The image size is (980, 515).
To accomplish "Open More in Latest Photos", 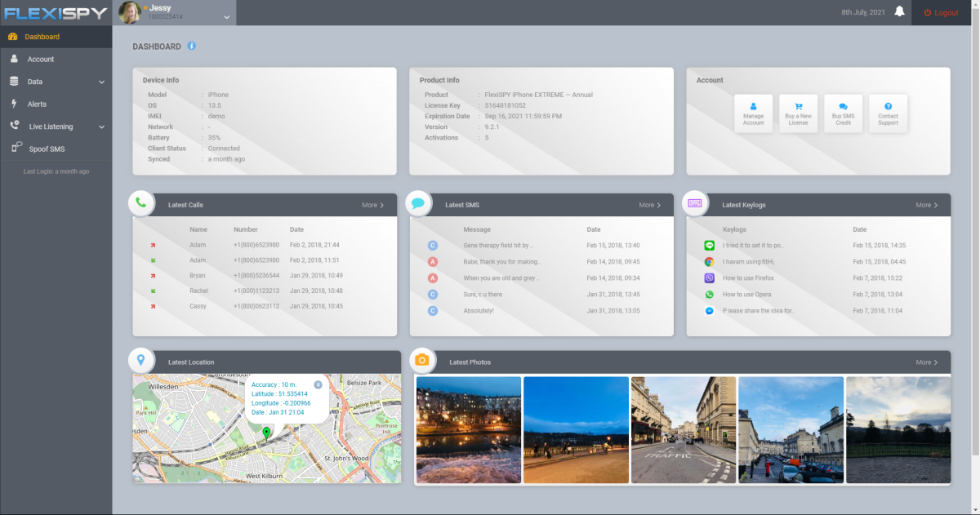I will coord(926,362).
